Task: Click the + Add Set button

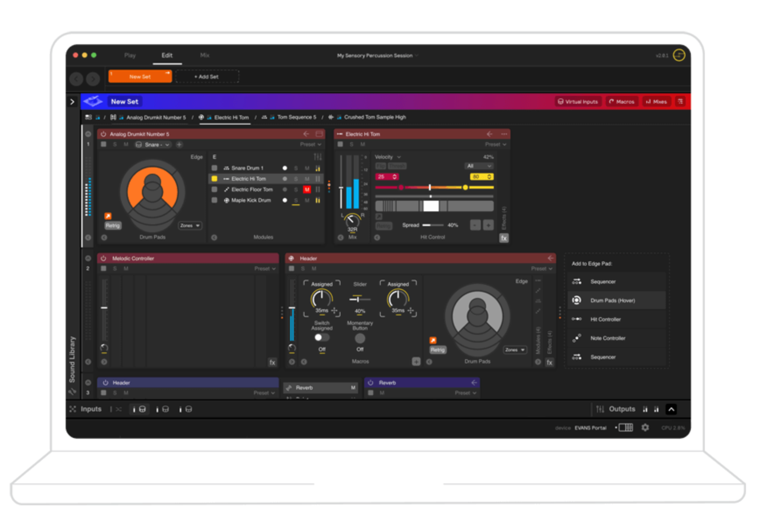Action: 207,76
